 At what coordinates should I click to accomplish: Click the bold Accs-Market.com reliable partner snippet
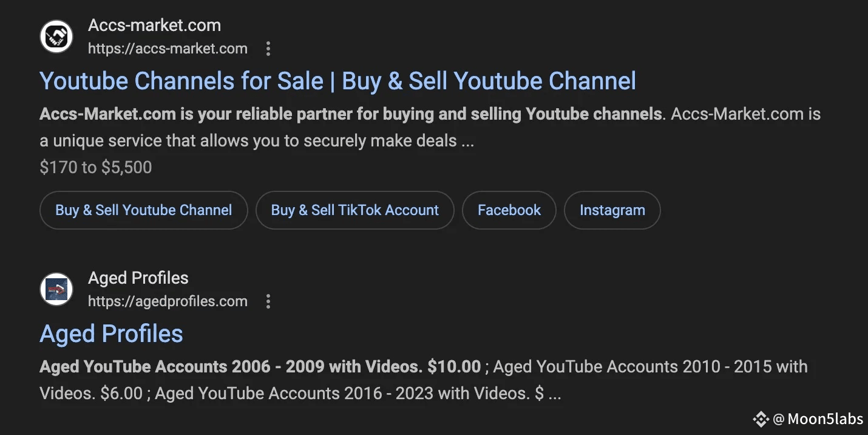[x=351, y=114]
